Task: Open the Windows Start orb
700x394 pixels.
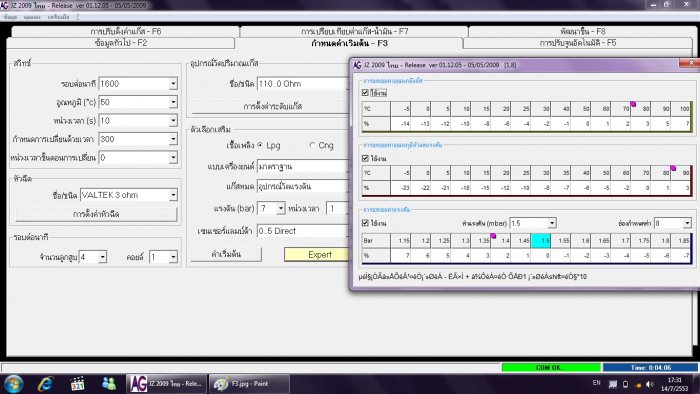Action: tap(13, 384)
